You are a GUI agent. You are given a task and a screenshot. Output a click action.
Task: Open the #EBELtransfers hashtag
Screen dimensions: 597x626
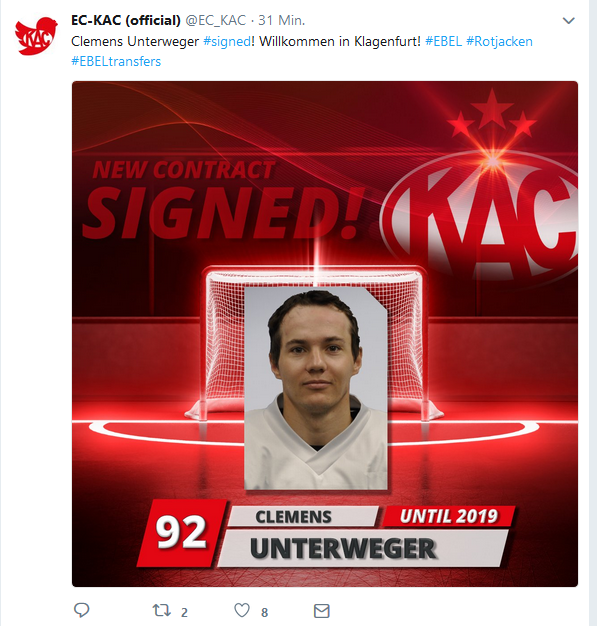click(116, 61)
